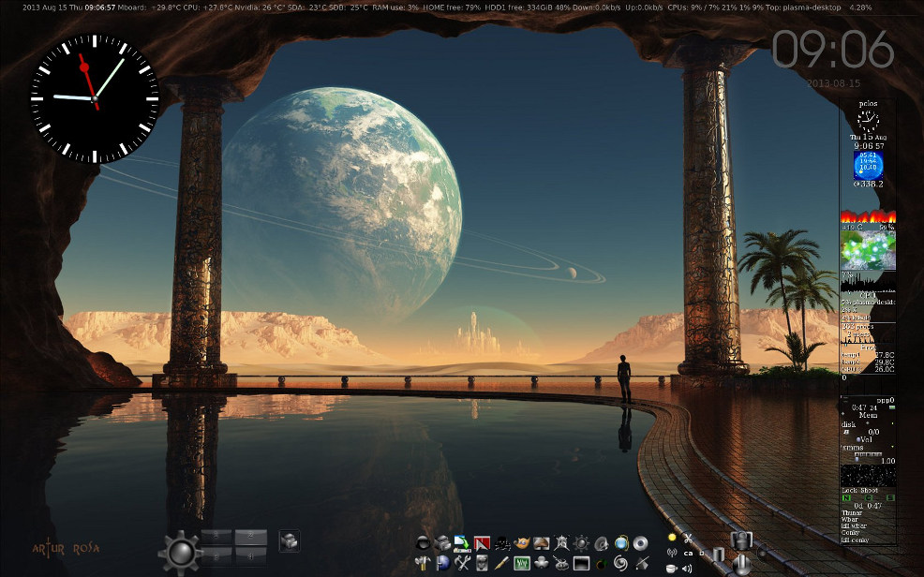The width and height of the screenshot is (924, 577).
Task: Click the blue sun clock in side monitor
Action: (x=868, y=166)
